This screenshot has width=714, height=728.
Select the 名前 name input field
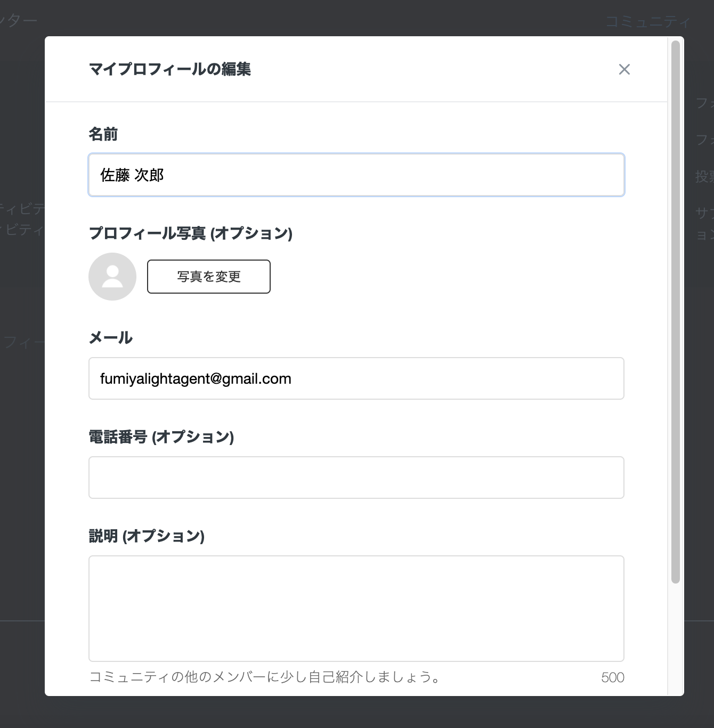[x=356, y=175]
